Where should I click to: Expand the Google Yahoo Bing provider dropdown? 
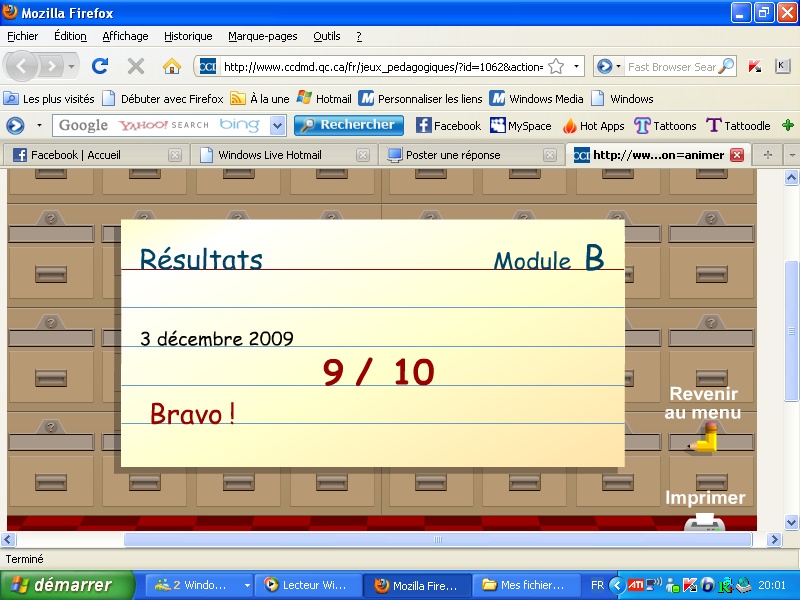click(x=277, y=126)
